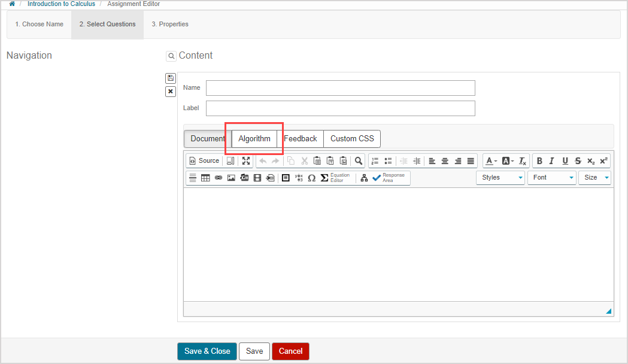Image resolution: width=628 pixels, height=364 pixels.
Task: Switch to the Algorithm tab
Action: click(254, 138)
